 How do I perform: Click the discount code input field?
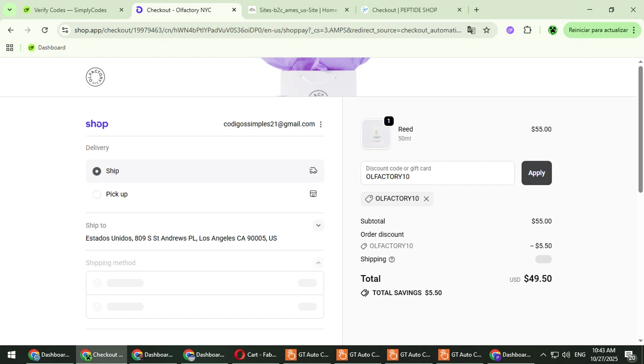click(x=437, y=173)
